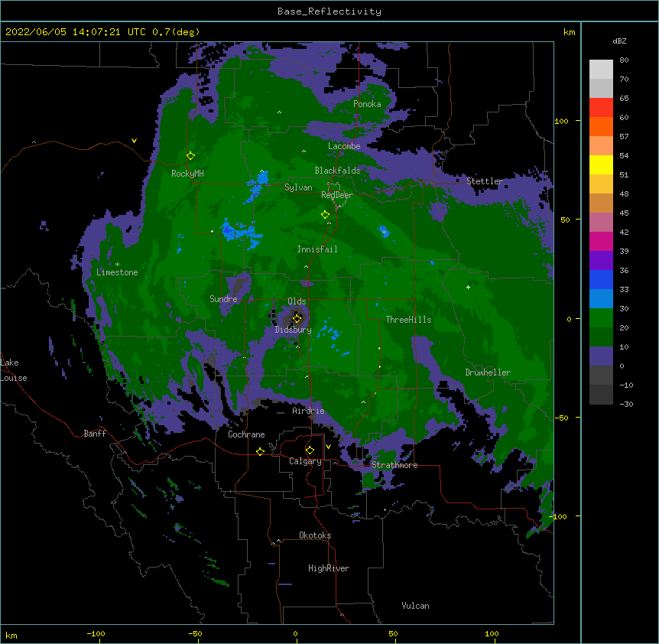Click the 100 tick on the right vertical axis
659x644 pixels.
(561, 121)
